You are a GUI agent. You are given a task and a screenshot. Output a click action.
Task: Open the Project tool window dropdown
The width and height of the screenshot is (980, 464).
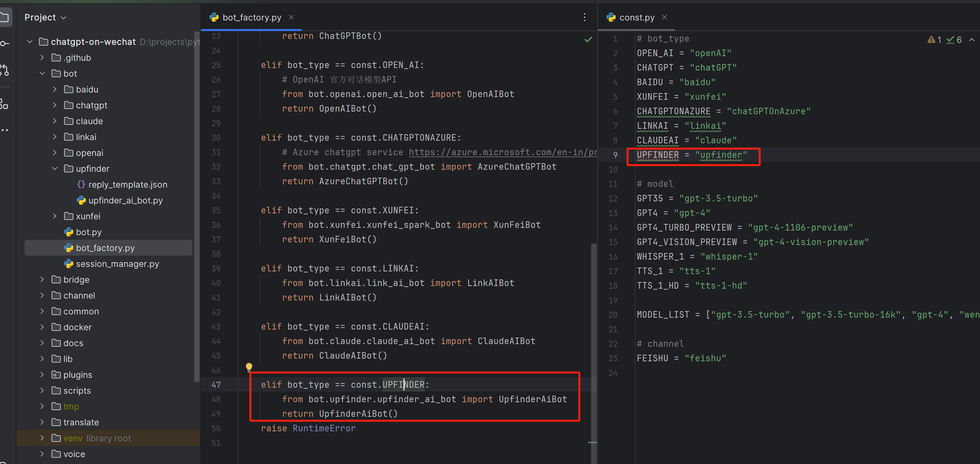45,18
